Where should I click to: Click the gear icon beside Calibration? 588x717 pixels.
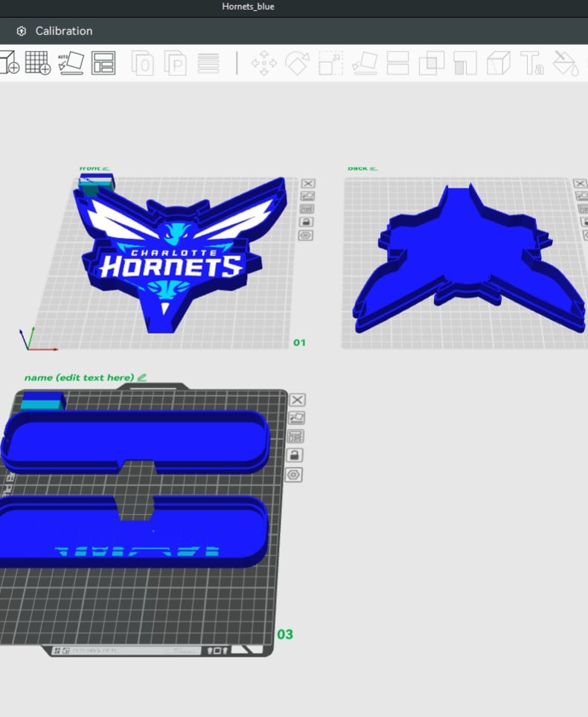click(x=21, y=31)
